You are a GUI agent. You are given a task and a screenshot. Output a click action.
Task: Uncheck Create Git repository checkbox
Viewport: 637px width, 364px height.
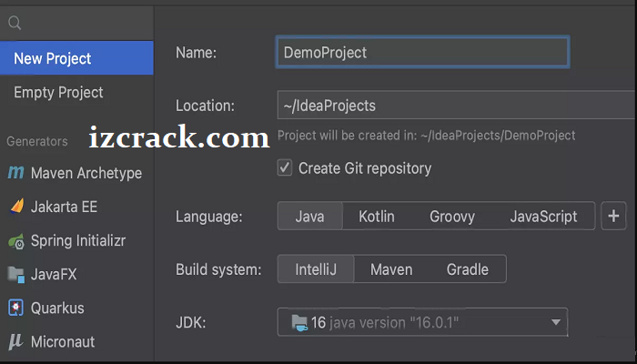pos(285,167)
